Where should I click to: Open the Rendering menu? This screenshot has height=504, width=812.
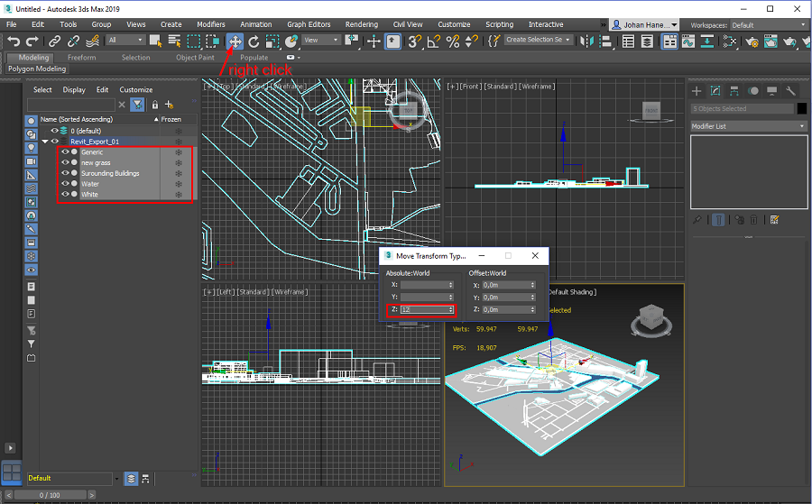(x=361, y=25)
